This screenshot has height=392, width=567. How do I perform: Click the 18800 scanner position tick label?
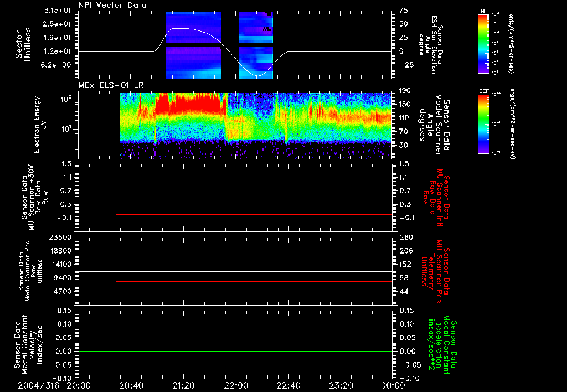tap(60, 251)
